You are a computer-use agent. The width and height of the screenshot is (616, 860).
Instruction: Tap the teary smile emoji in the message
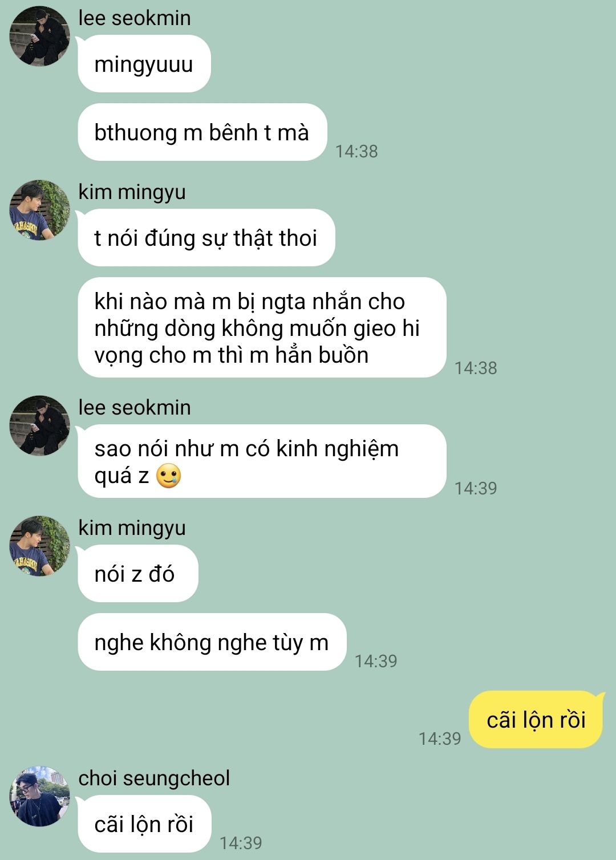[168, 476]
